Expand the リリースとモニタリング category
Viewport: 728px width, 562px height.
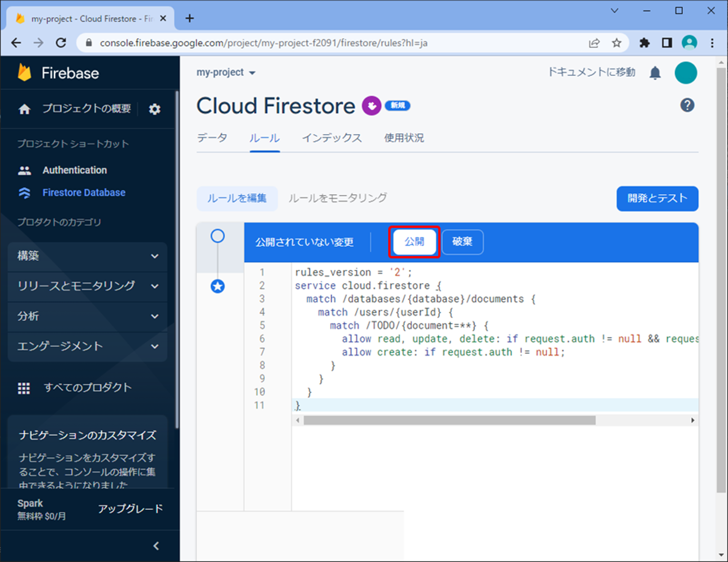[x=87, y=286]
